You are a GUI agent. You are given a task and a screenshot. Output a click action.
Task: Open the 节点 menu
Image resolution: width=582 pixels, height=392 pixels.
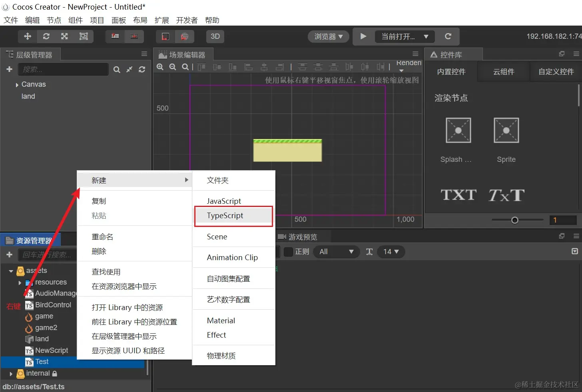[54, 20]
